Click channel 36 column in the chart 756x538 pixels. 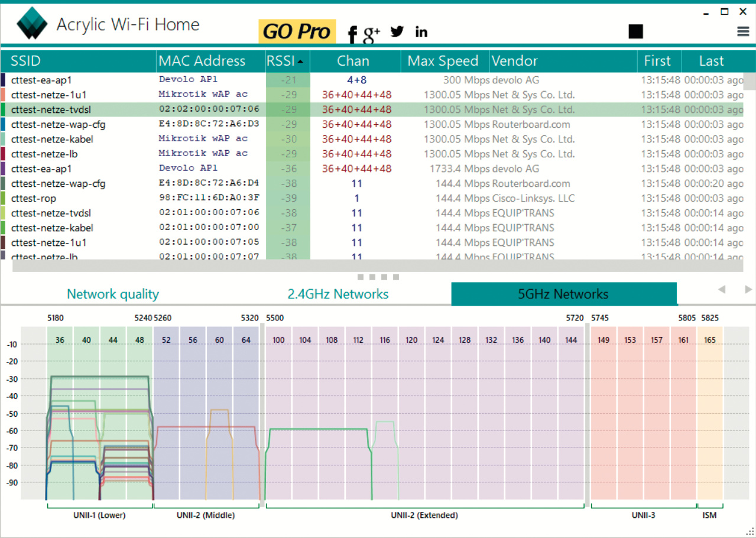60,414
